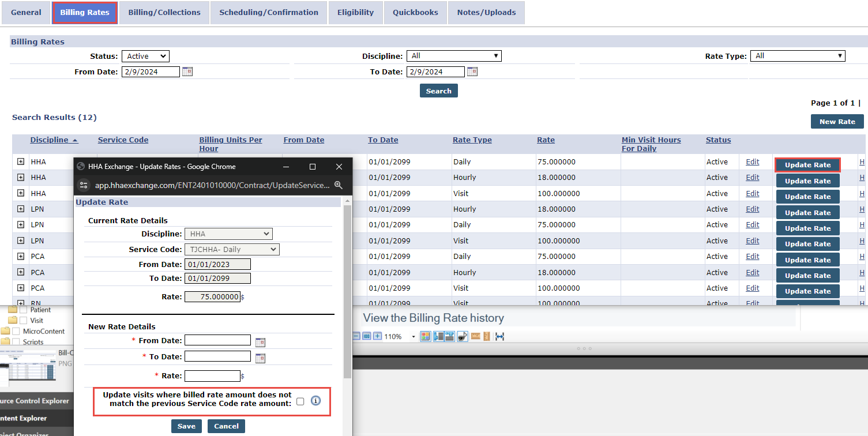This screenshot has height=436, width=868.
Task: Click the New Rate Details From Date field
Action: [217, 340]
